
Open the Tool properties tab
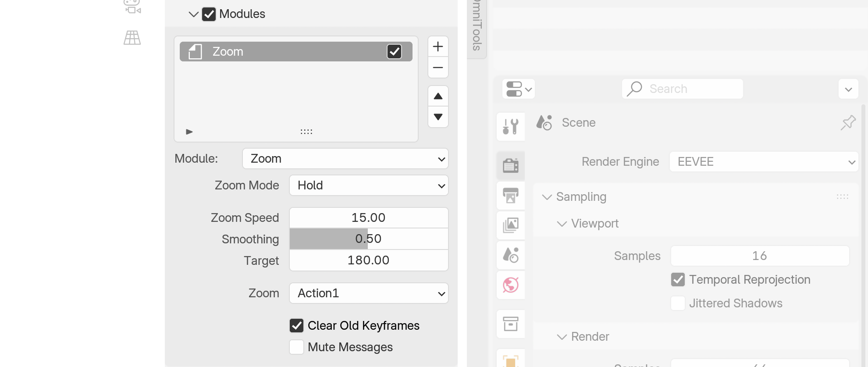511,127
